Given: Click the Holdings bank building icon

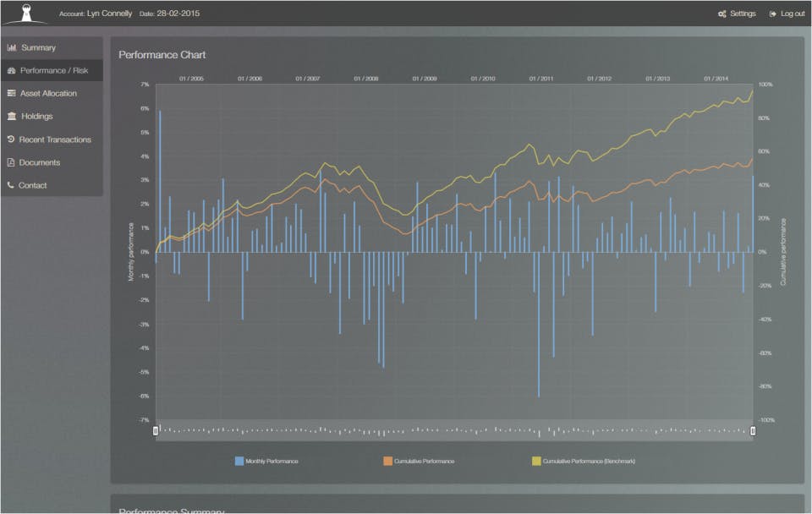Looking at the screenshot, I should 11,116.
